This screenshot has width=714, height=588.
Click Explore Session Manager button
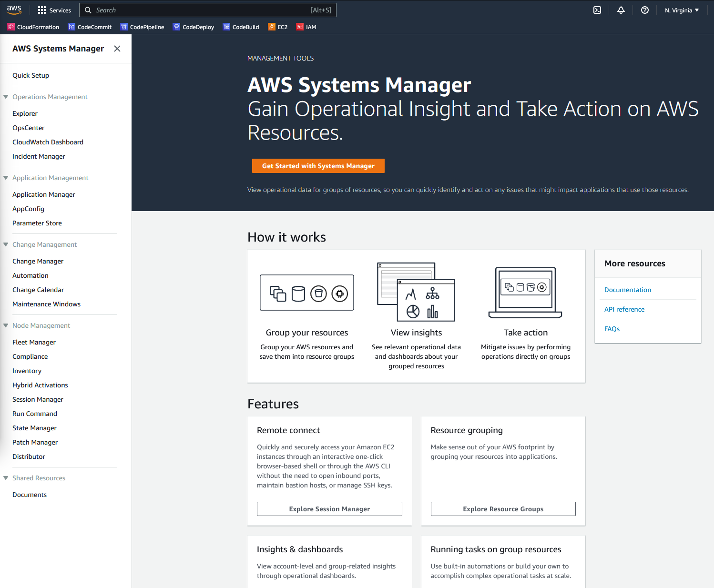point(329,509)
